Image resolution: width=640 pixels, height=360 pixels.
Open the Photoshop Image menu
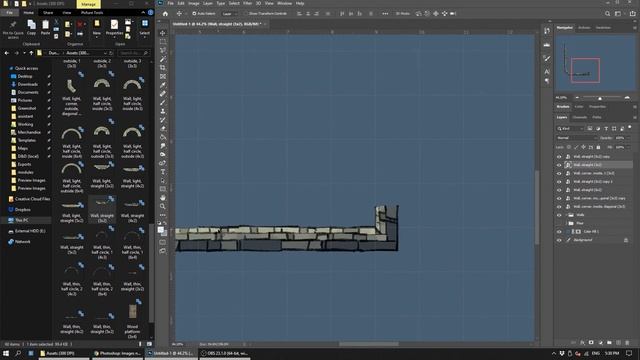[193, 3]
